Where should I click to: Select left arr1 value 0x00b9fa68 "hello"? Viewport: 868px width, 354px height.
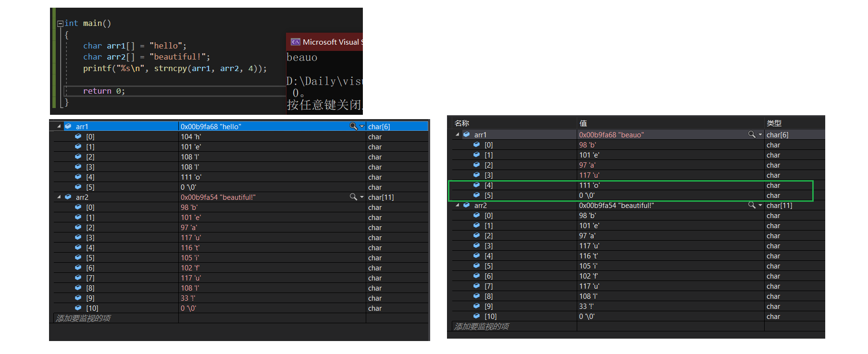click(211, 127)
